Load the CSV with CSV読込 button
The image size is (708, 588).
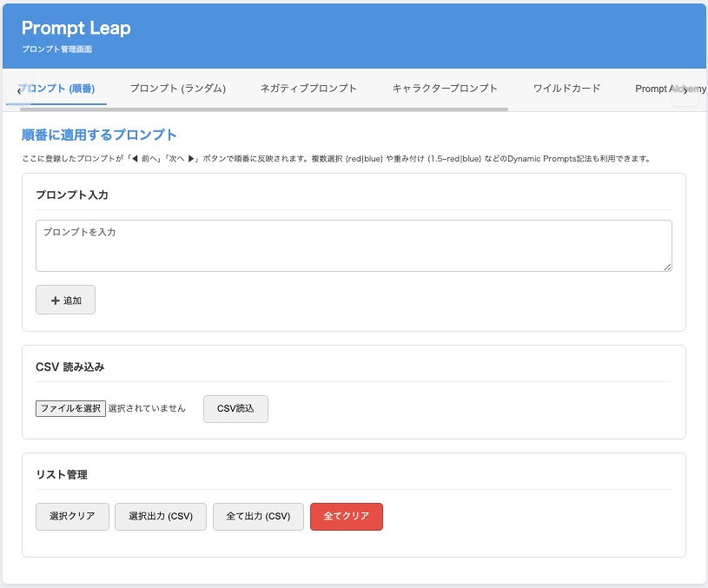[235, 409]
